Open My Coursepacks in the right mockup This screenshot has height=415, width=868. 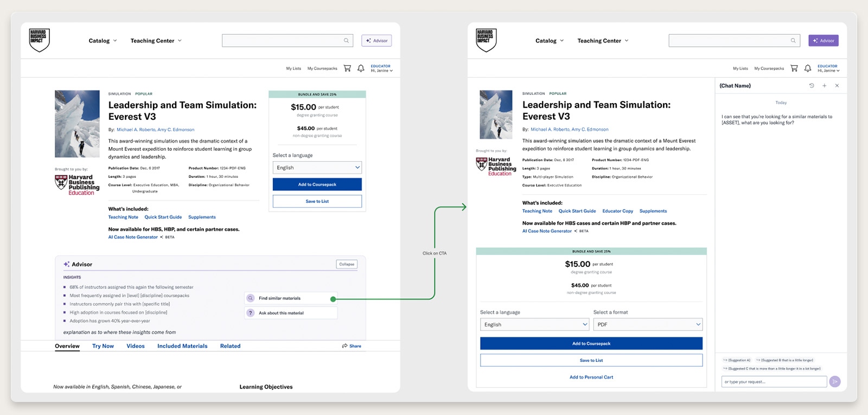tap(769, 69)
